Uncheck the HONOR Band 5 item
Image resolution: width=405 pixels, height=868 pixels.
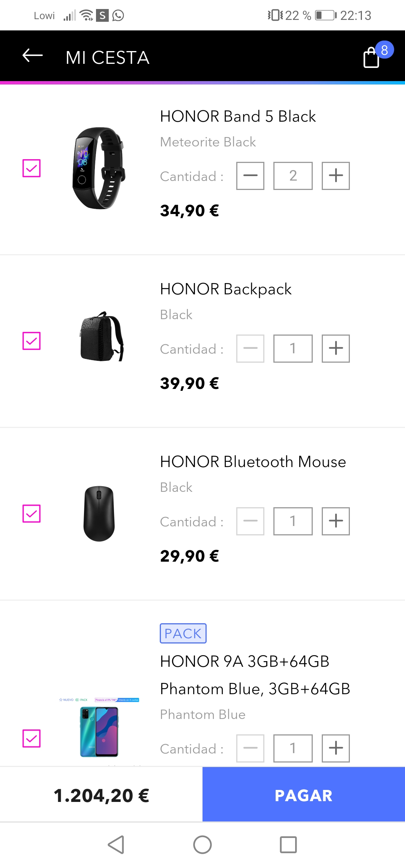31,168
